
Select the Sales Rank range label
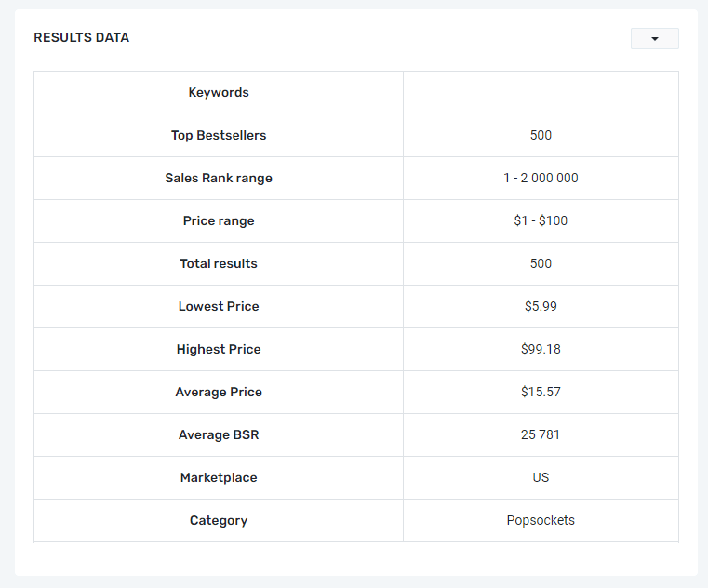pos(219,178)
